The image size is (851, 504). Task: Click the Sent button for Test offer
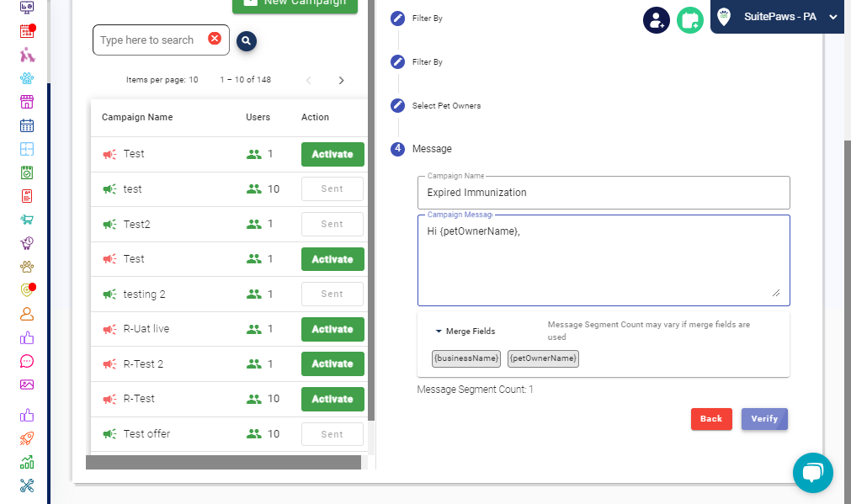click(332, 434)
